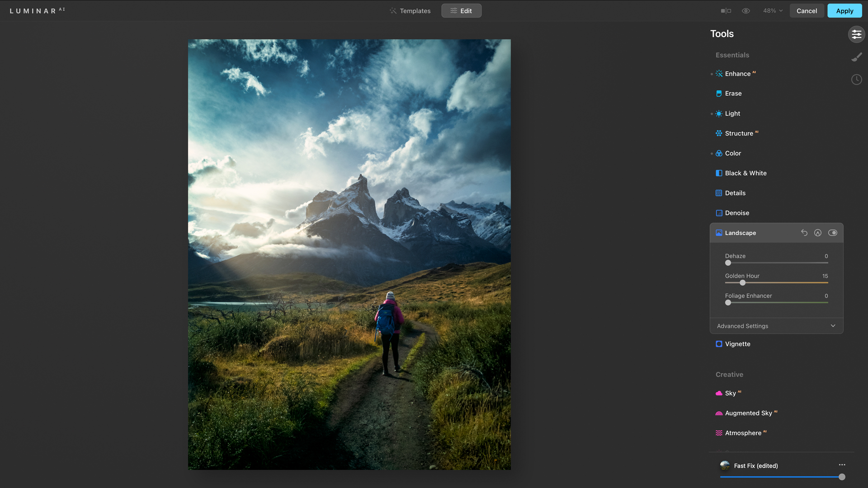Click the Enhance AI tool icon
This screenshot has height=488, width=868.
[x=719, y=73]
